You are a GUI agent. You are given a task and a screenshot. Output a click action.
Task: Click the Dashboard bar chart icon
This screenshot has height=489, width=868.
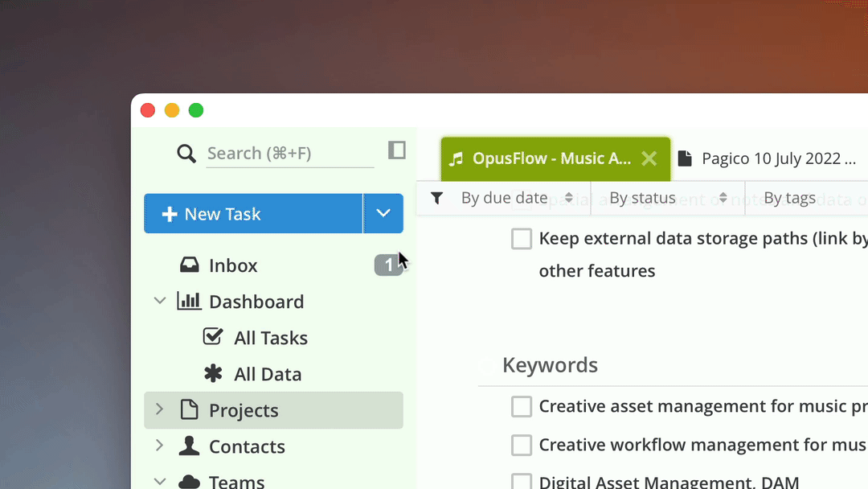[x=189, y=302]
